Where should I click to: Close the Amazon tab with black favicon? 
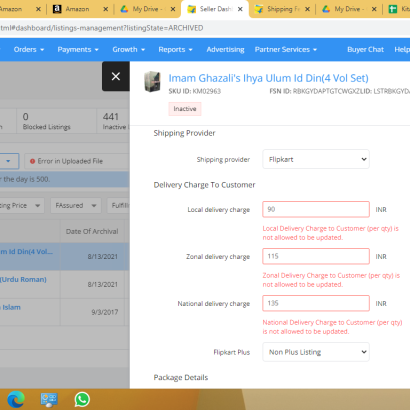[x=106, y=9]
